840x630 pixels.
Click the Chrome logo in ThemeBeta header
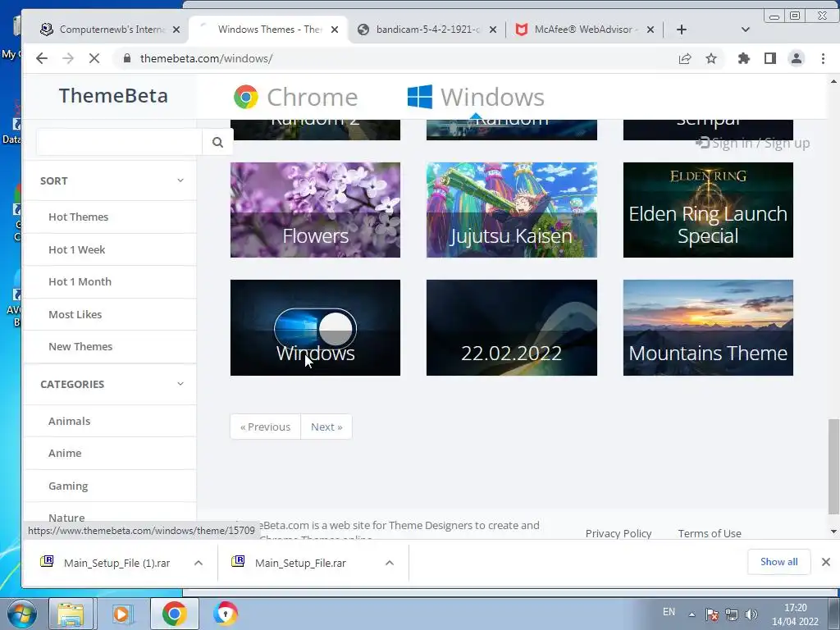pyautogui.click(x=246, y=97)
